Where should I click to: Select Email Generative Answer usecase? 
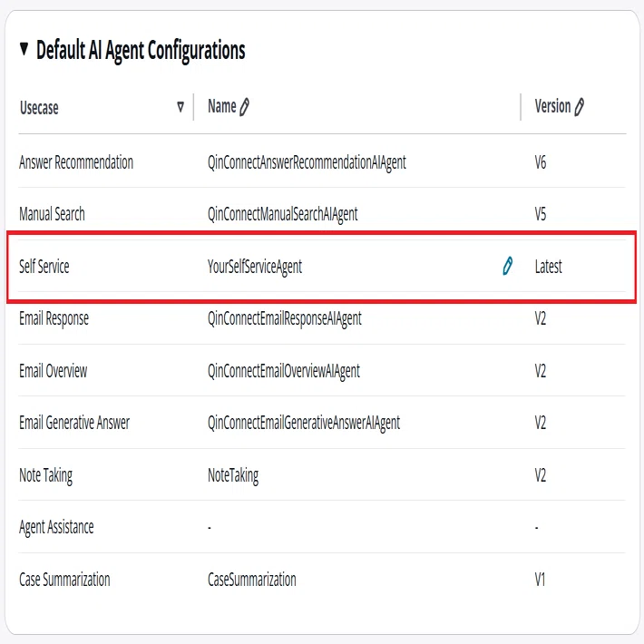(74, 423)
